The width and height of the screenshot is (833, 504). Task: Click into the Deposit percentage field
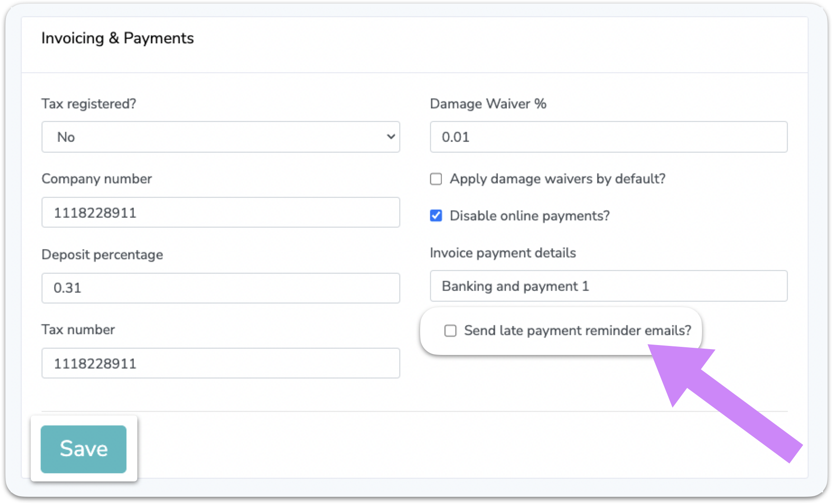click(220, 288)
